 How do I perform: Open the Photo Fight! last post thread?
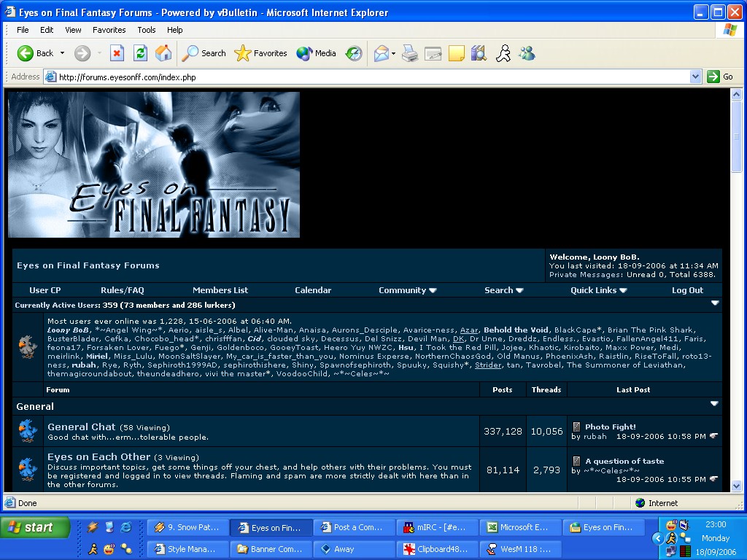611,427
